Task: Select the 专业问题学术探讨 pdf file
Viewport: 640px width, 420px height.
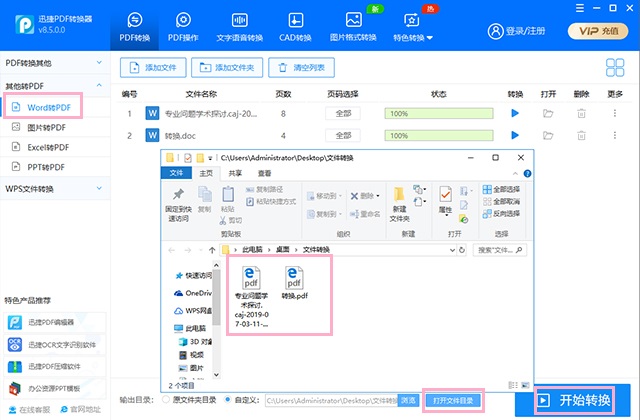Action: (251, 296)
